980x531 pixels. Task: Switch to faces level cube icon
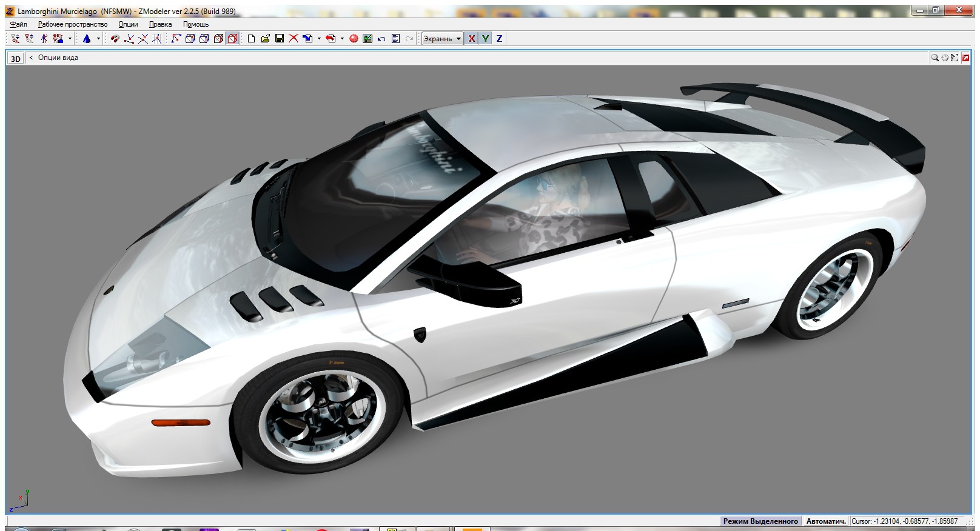coord(204,38)
